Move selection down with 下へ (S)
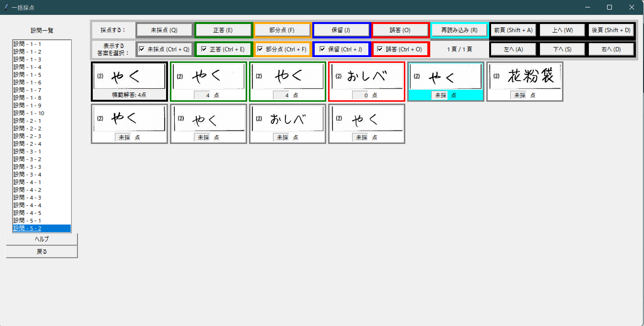 pyautogui.click(x=562, y=49)
